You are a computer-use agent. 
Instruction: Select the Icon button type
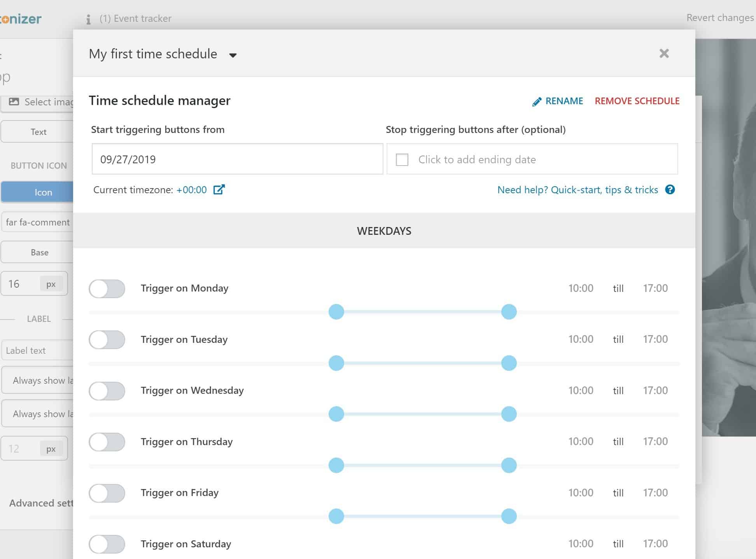[37, 192]
